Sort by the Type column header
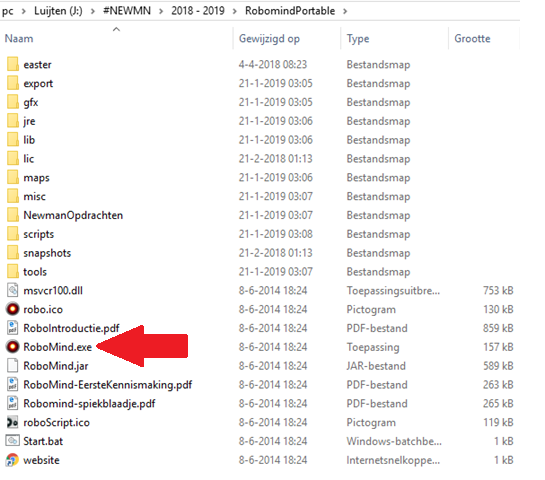The image size is (545, 480). (x=358, y=39)
